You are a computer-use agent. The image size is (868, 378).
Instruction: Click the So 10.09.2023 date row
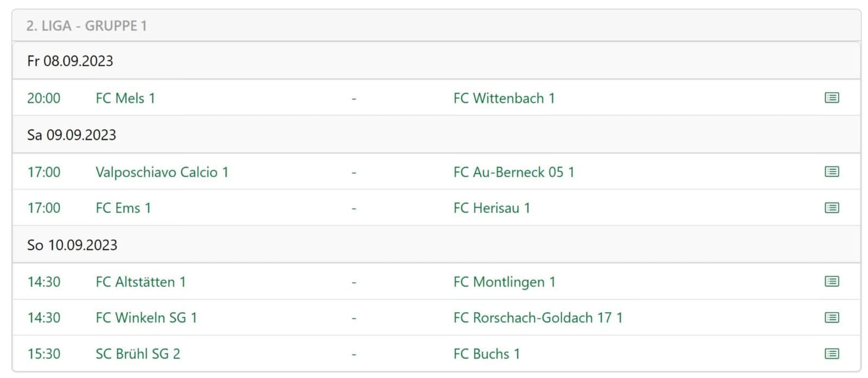click(x=72, y=245)
